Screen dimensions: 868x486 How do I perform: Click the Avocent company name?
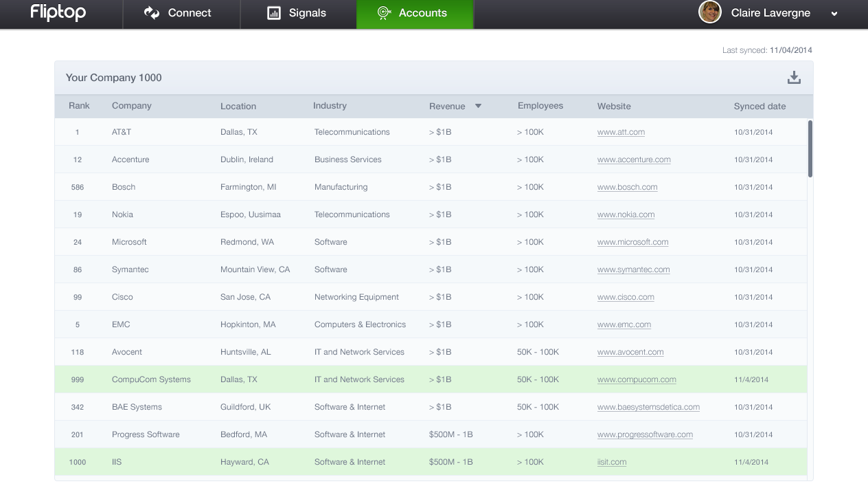coord(127,352)
